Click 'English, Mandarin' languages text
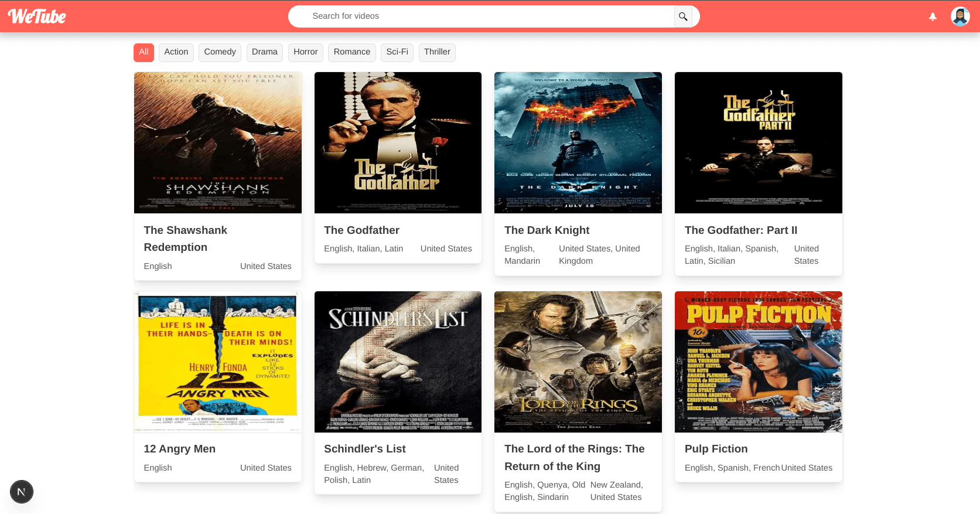This screenshot has width=980, height=514. pos(522,255)
